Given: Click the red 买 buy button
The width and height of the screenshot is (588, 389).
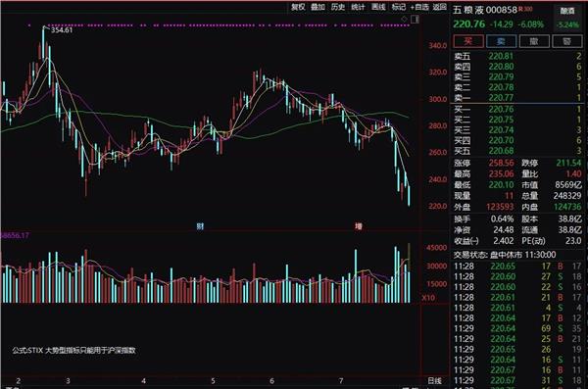Looking at the screenshot, I should click(468, 41).
